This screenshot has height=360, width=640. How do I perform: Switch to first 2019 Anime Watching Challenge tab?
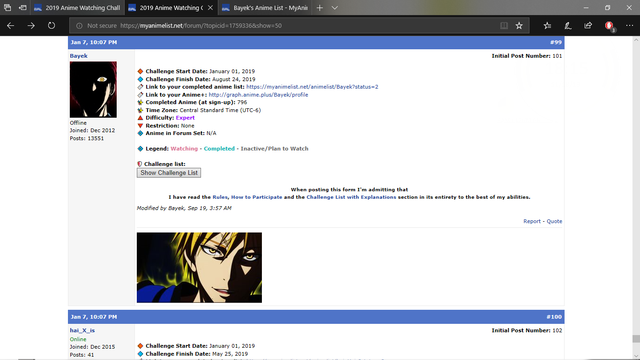(x=77, y=8)
